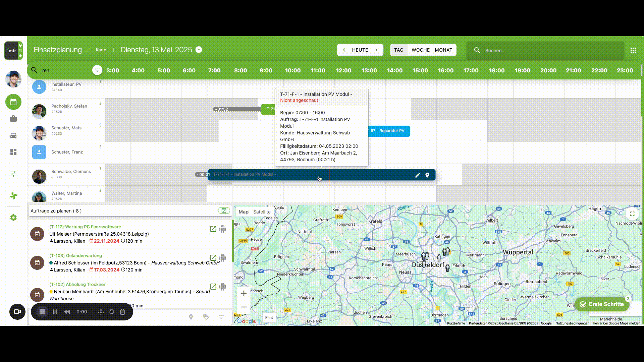Image resolution: width=644 pixels, height=362 pixels.
Task: Rewind the screen recording
Action: [x=67, y=312]
